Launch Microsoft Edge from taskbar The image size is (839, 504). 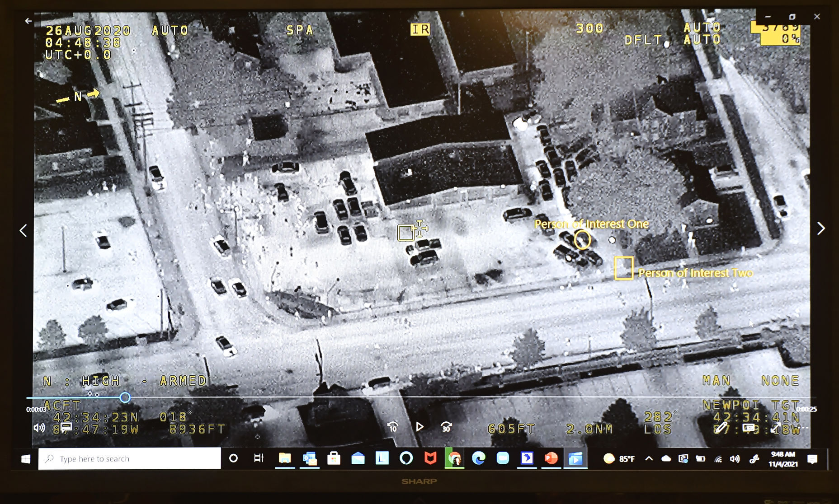tap(478, 459)
